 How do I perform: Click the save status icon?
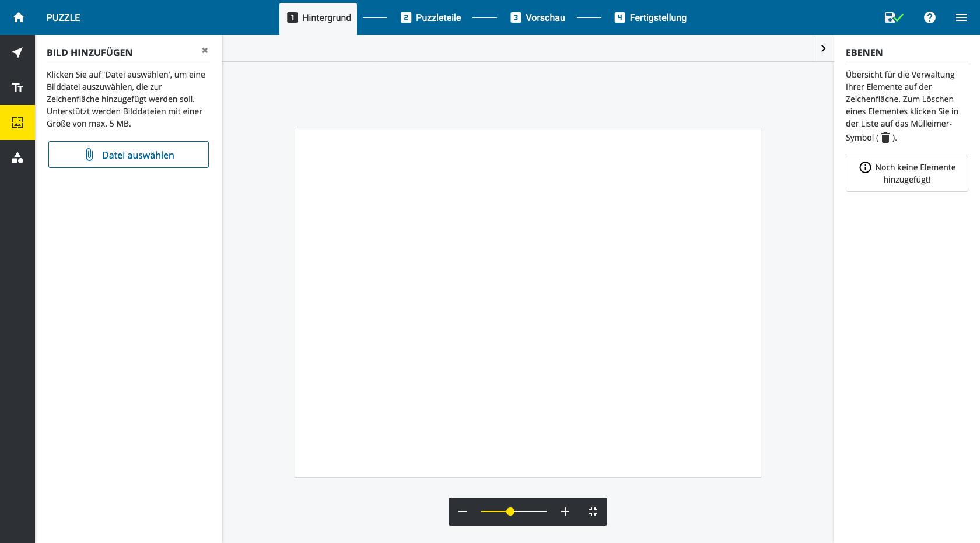pyautogui.click(x=893, y=17)
